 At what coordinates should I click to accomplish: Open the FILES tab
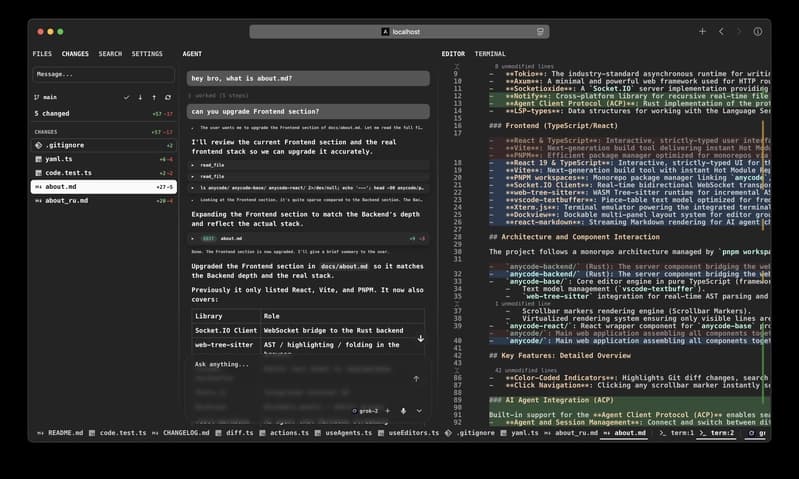pyautogui.click(x=42, y=54)
